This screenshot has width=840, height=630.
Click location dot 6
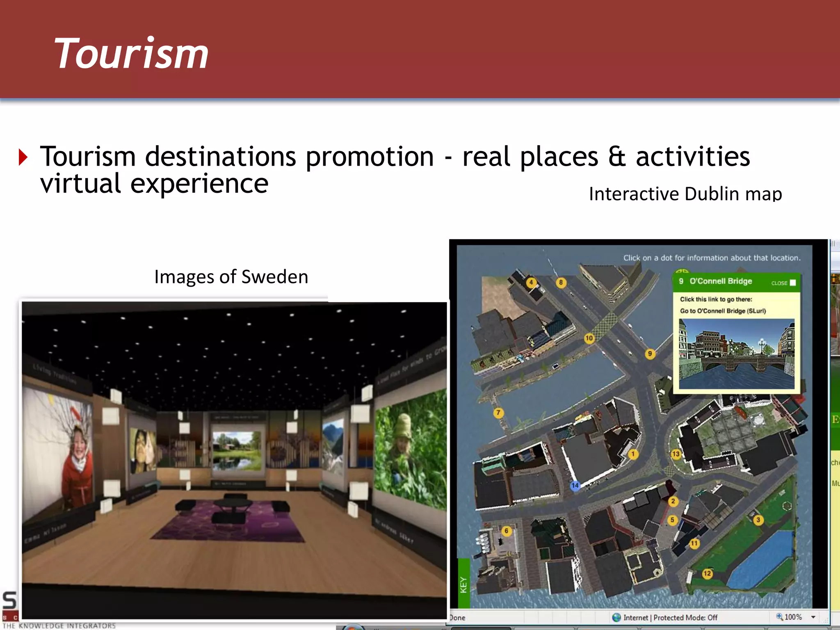(x=506, y=530)
